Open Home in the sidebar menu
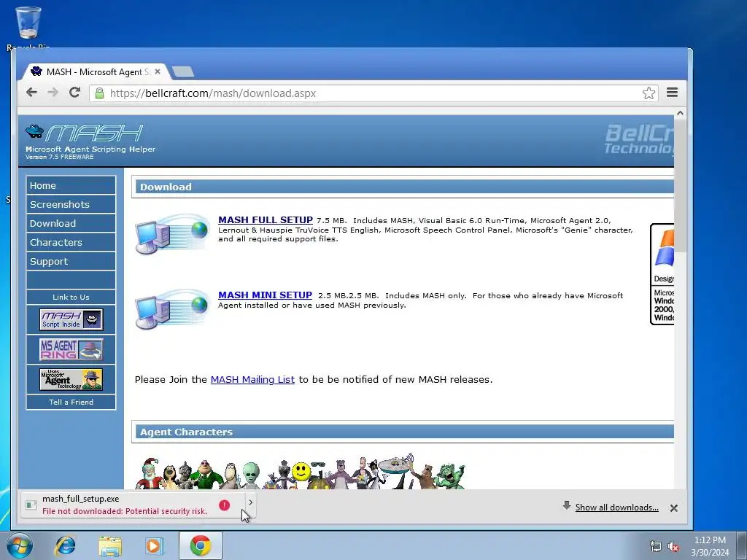The image size is (747, 560). pyautogui.click(x=71, y=185)
